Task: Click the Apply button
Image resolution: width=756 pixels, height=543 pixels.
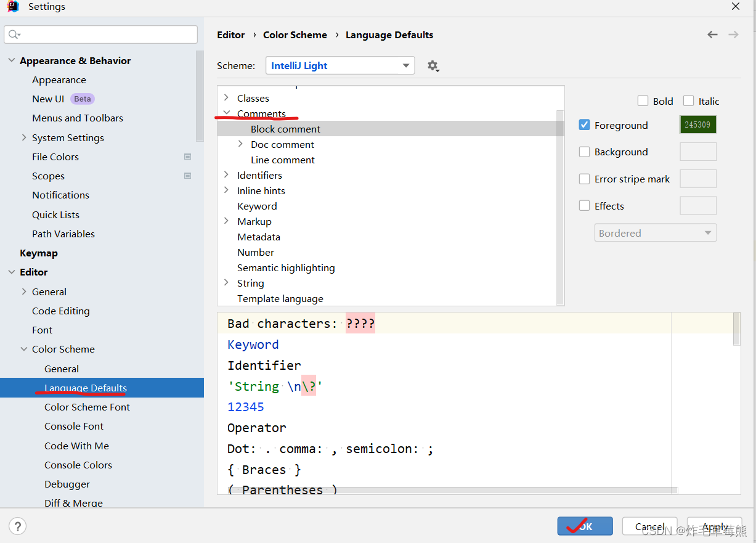Action: 715,526
